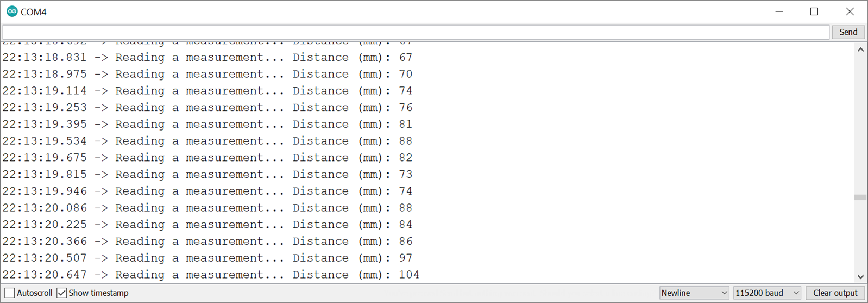This screenshot has height=303, width=868.
Task: Open the 115200 baud rate dropdown
Action: click(766, 293)
